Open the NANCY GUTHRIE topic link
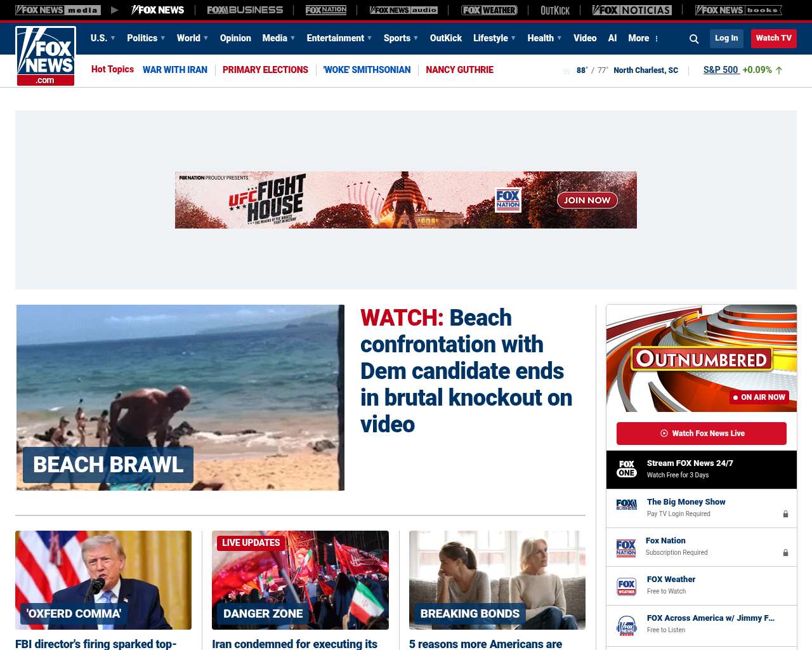This screenshot has height=650, width=812. click(459, 70)
